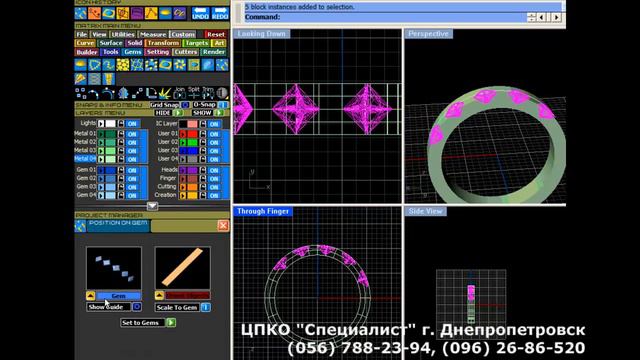The width and height of the screenshot is (640, 360).
Task: Select the gem flower cluster tool icon
Action: (179, 65)
